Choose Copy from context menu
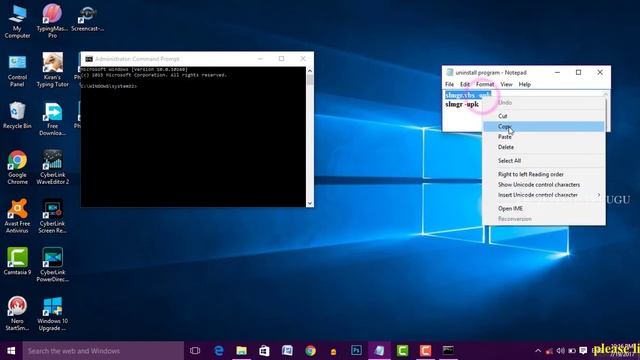The image size is (640, 360). tap(544, 127)
